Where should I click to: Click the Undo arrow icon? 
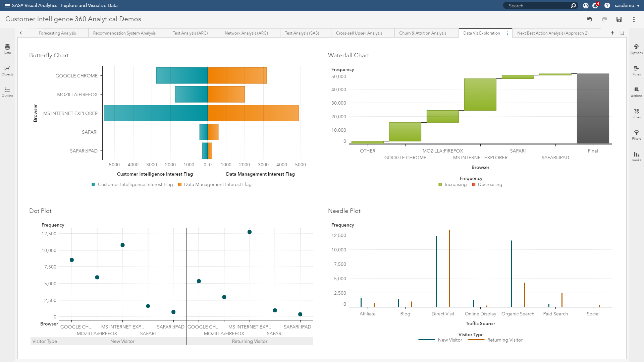589,19
